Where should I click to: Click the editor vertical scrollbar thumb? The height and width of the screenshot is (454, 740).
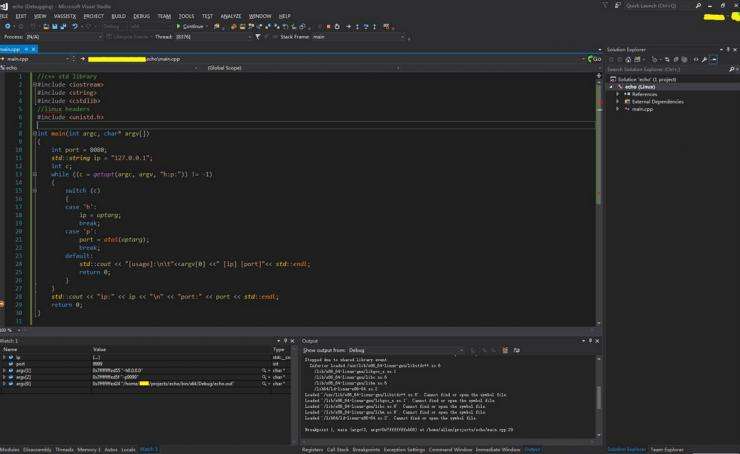(598, 144)
